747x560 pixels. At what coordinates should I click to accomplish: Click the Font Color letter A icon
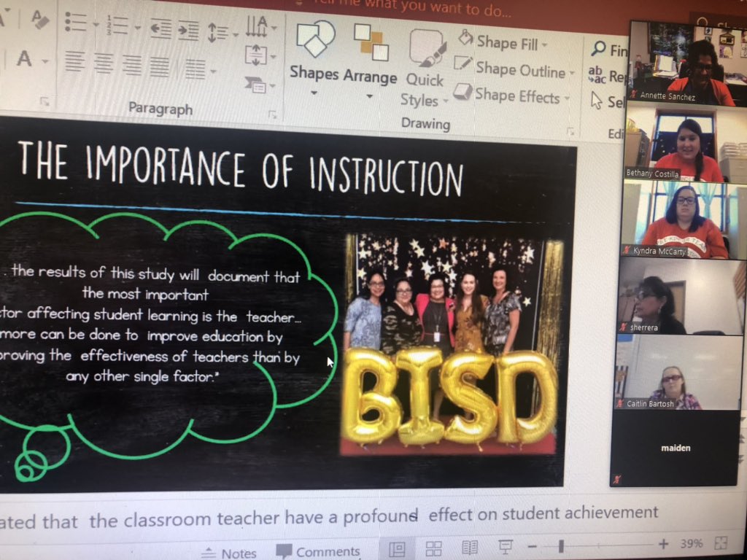[x=24, y=59]
